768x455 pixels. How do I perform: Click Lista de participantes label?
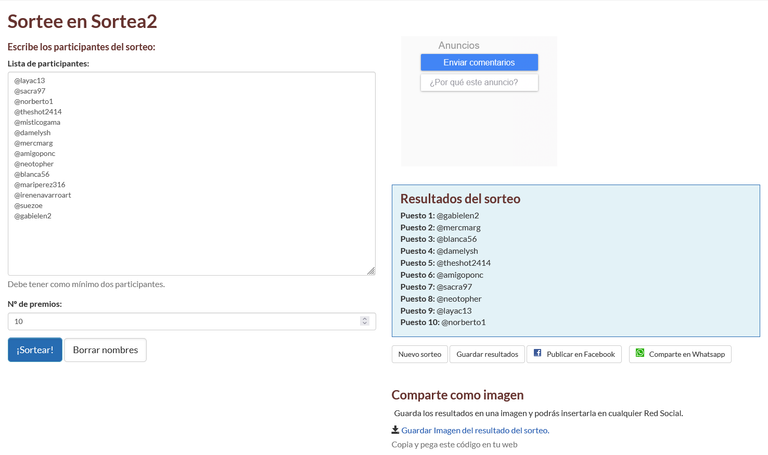pos(48,64)
